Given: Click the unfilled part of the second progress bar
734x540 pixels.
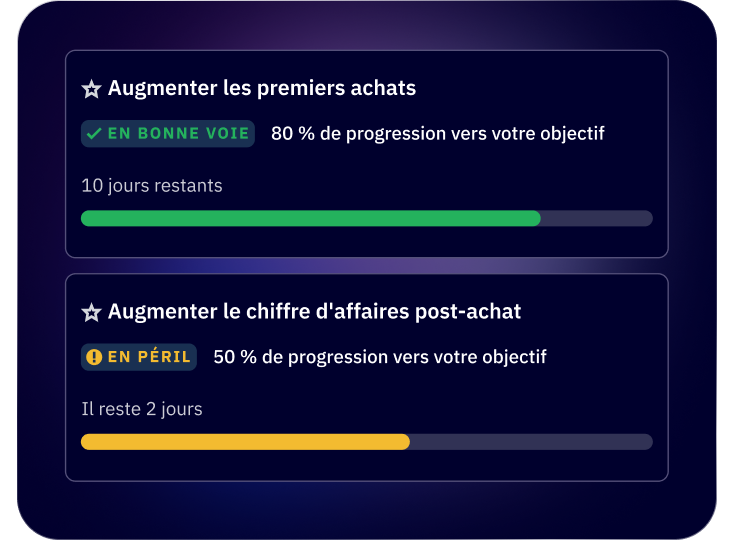Looking at the screenshot, I should click(x=530, y=442).
